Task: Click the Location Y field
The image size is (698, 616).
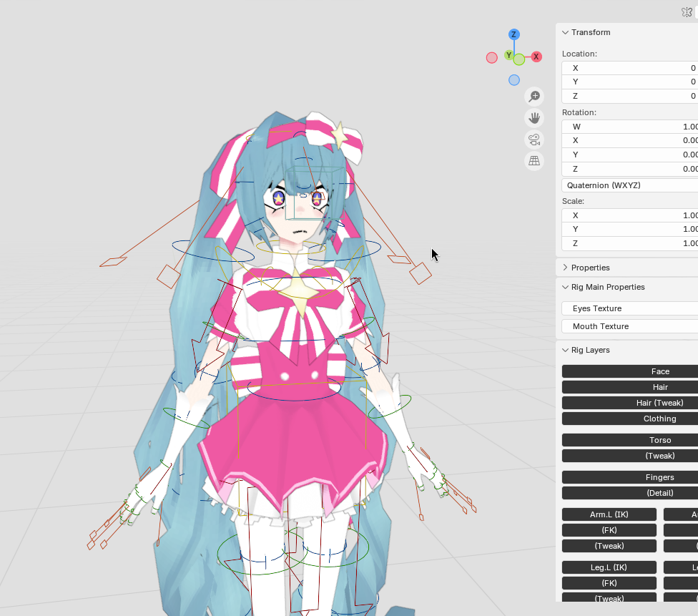Action: coord(630,82)
